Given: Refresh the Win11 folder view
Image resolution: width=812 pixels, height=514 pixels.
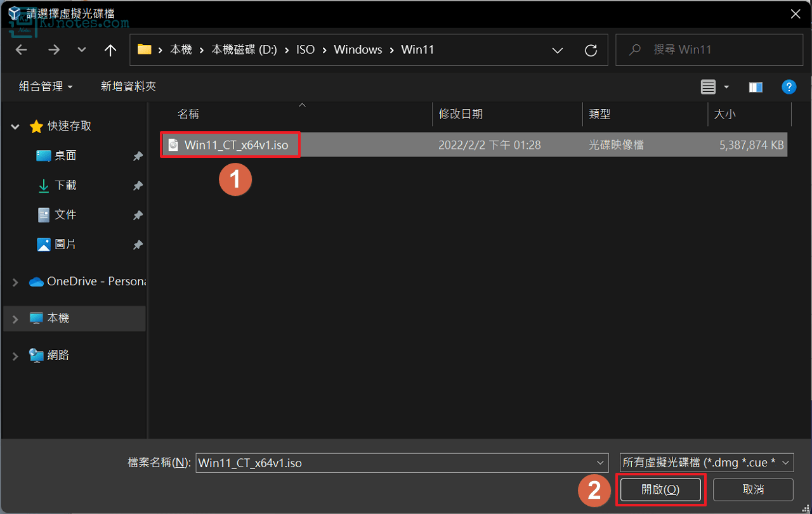Looking at the screenshot, I should pos(591,50).
